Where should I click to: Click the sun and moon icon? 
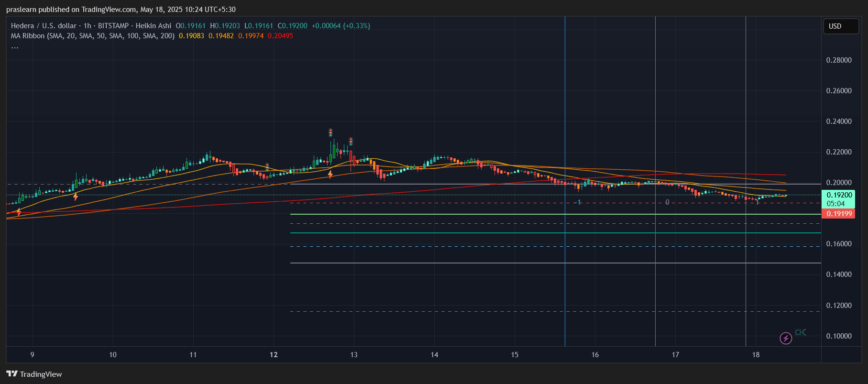801,332
